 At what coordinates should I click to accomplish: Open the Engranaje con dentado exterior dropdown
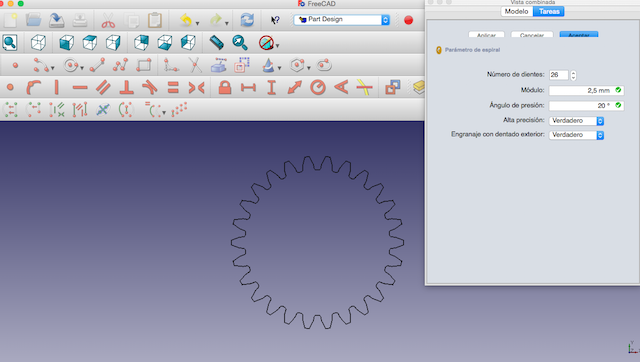click(x=576, y=135)
